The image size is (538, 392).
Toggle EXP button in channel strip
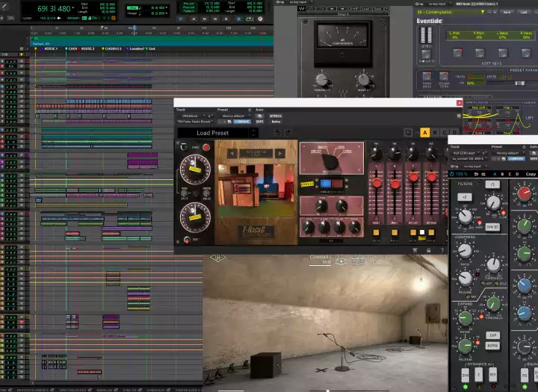(x=492, y=335)
